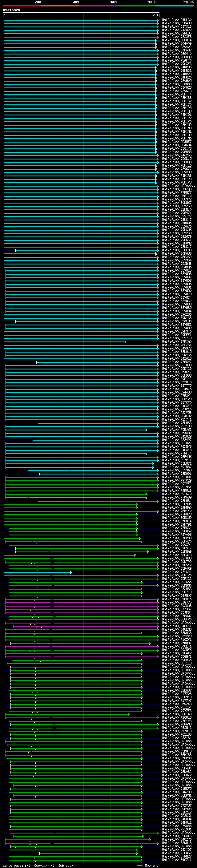The height and width of the screenshot is (868, 197).
Task: Select the UniRef100_Q5F484 entry
Action: click(x=176, y=769)
